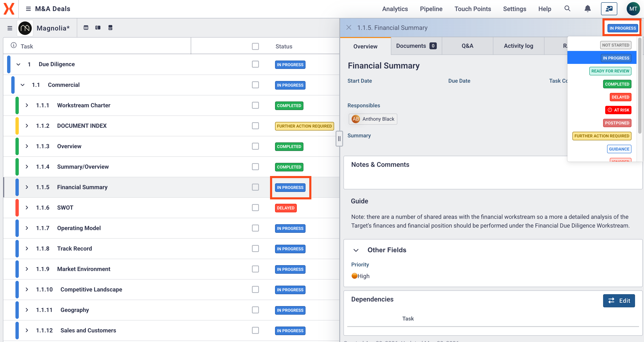The image size is (644, 342).
Task: Expand the 1.1.1 Workstream Charter row
Action: point(27,105)
